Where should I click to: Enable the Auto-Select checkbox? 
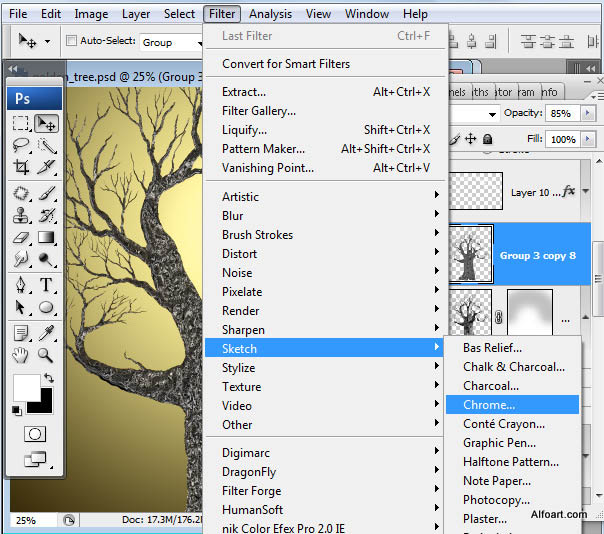click(71, 42)
